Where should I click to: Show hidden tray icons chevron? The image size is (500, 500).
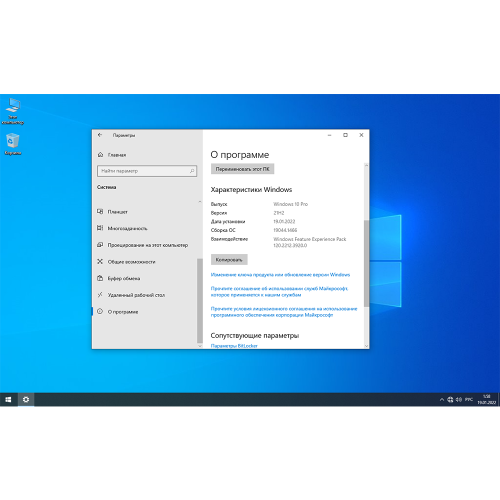[x=442, y=399]
